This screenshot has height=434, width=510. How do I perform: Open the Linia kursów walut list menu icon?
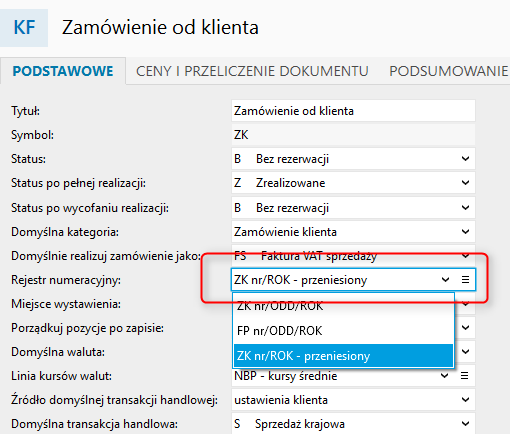(464, 376)
